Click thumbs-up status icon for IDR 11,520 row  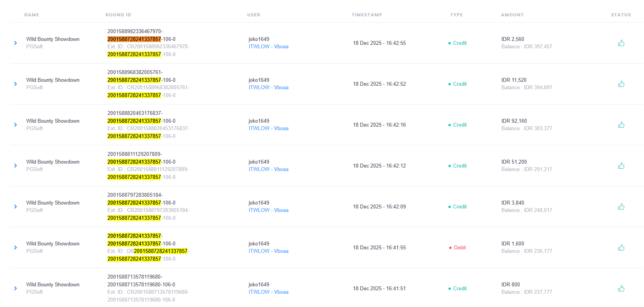621,84
